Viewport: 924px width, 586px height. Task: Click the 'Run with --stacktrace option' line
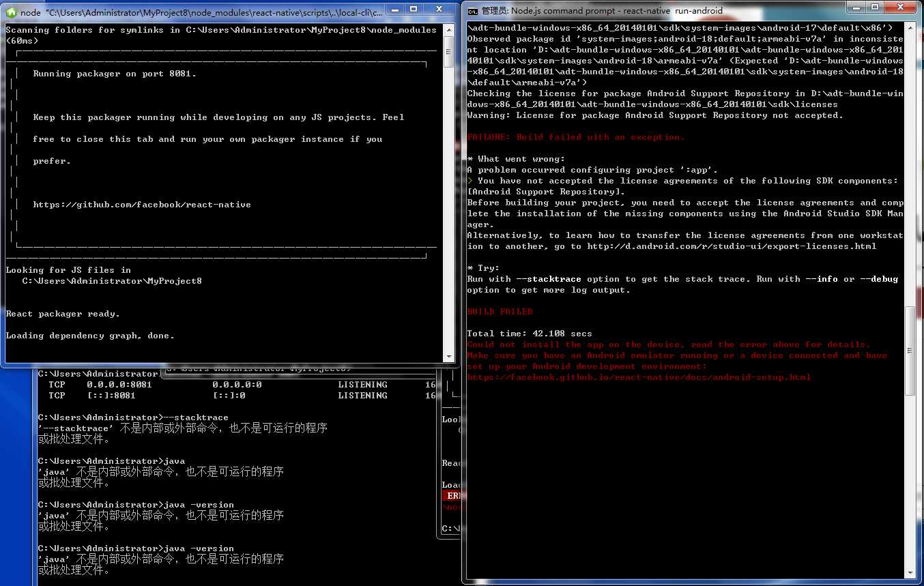coord(682,279)
